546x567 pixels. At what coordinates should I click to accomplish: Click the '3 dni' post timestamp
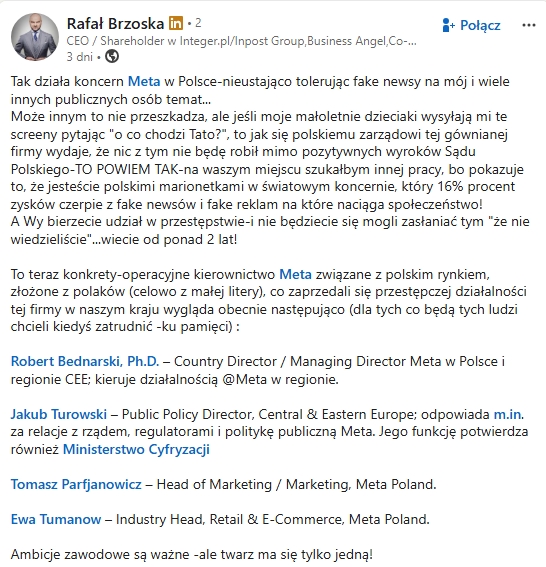(80, 57)
